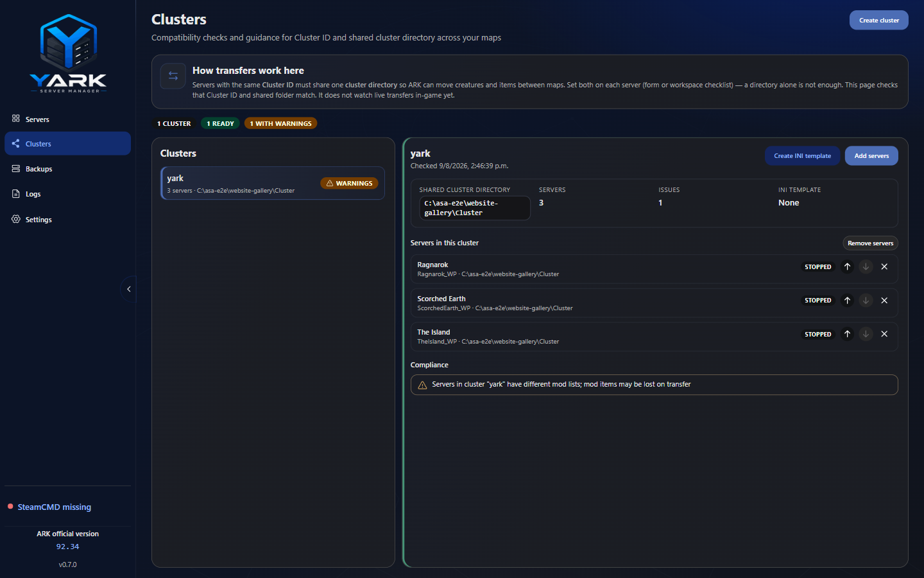Click the Scorched Earth STOPPED status badge
Image resolution: width=924 pixels, height=578 pixels.
click(817, 300)
